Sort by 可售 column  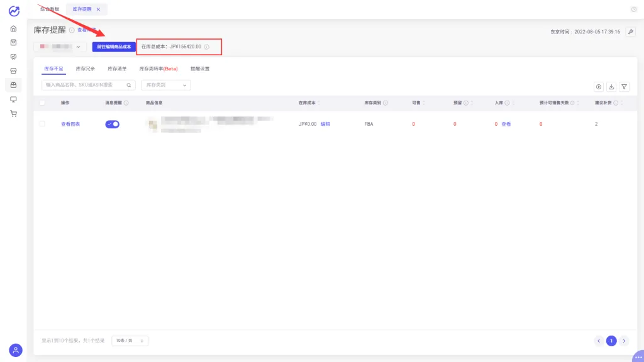[423, 103]
